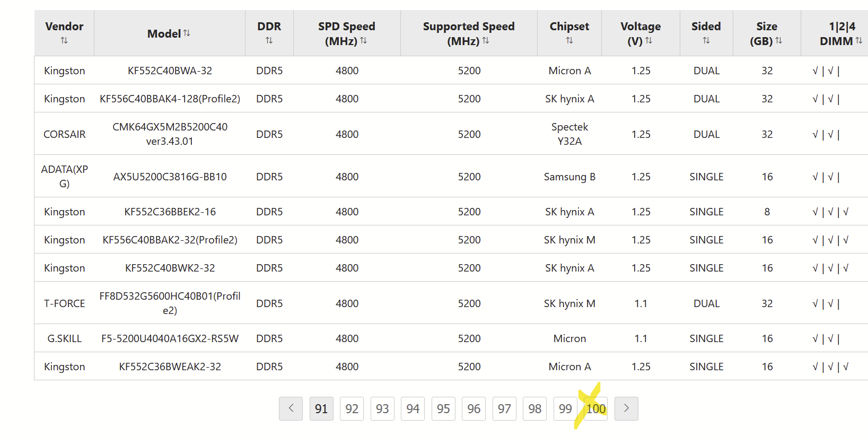
Task: Select page 99
Action: coord(565,408)
